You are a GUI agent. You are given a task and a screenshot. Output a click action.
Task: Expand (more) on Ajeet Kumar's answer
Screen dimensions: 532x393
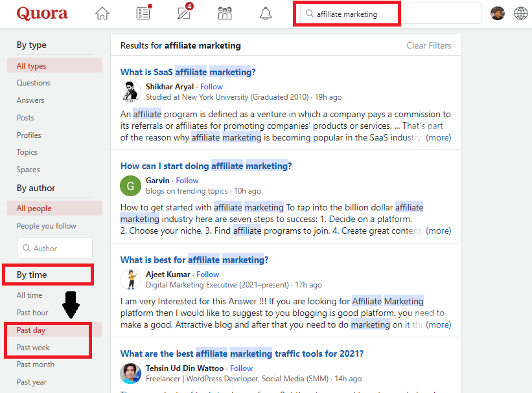click(x=438, y=325)
